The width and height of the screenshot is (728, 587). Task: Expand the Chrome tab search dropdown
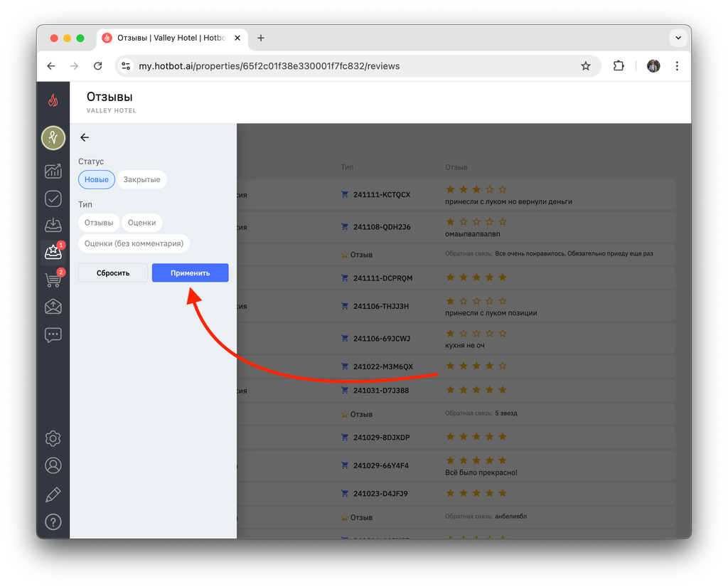click(678, 38)
